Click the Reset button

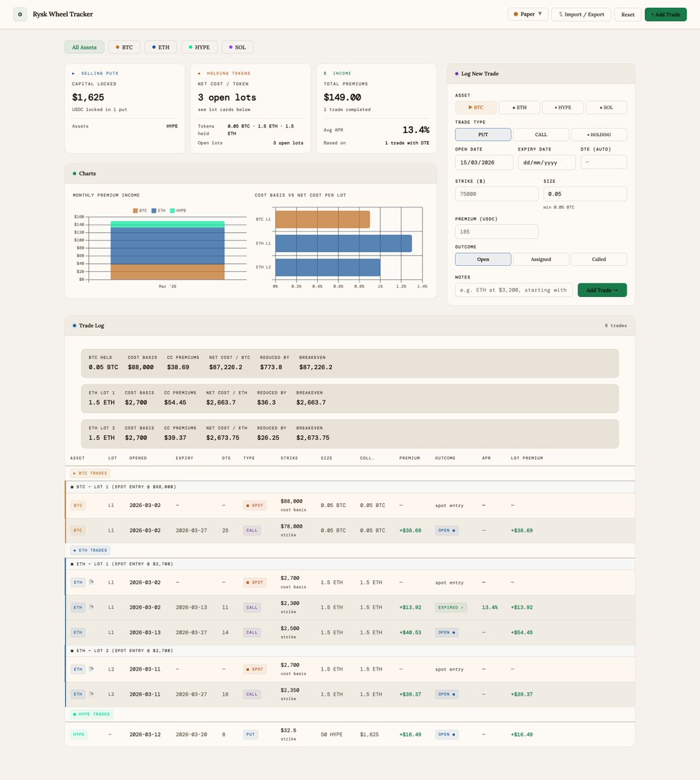pyautogui.click(x=628, y=14)
